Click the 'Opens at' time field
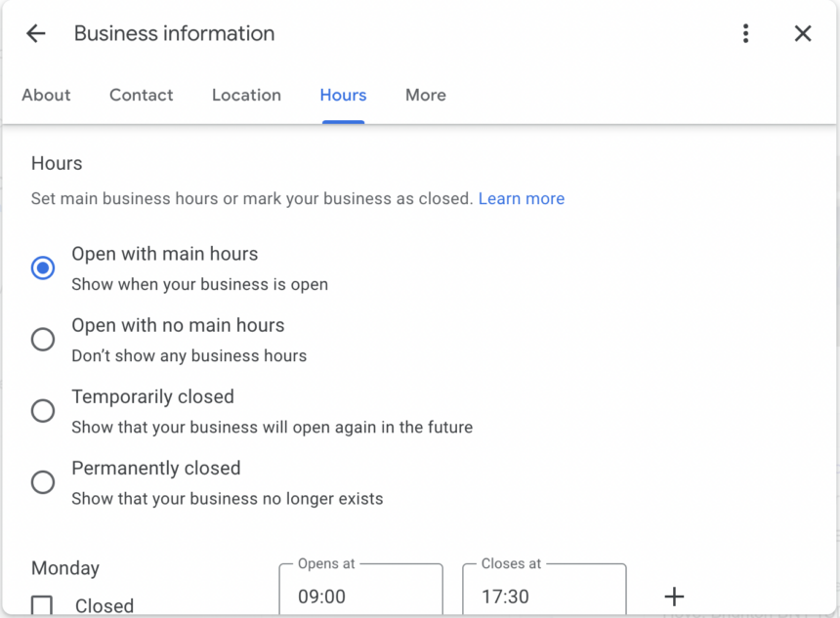Image resolution: width=840 pixels, height=618 pixels. (x=360, y=596)
